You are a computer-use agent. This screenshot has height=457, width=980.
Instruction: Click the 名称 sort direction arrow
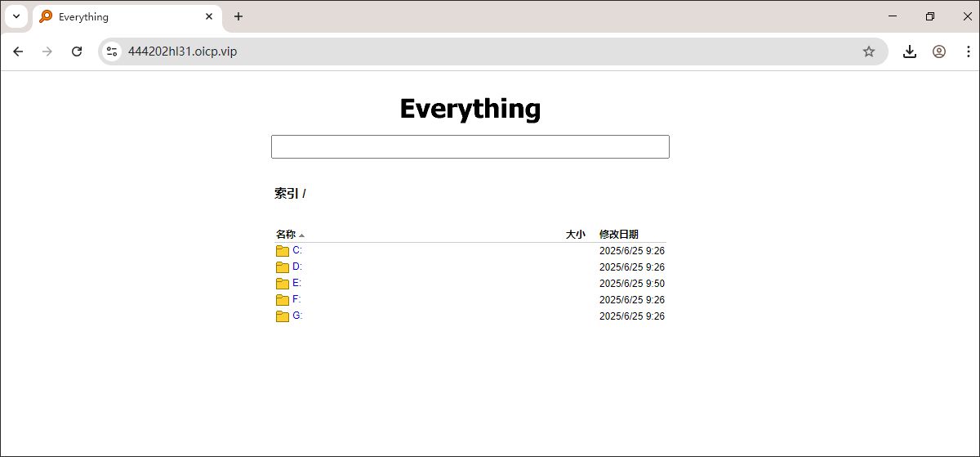[302, 235]
